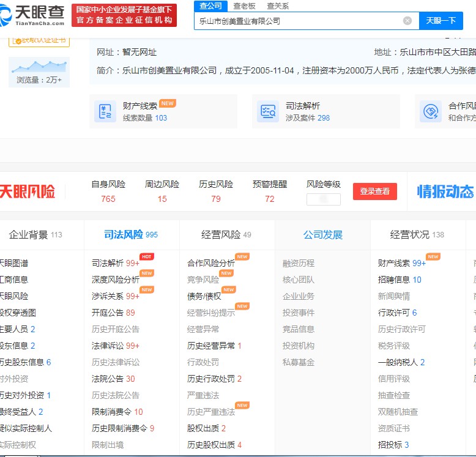The image size is (476, 457).
Task: Switch to the 查老板 tab
Action: point(244,6)
